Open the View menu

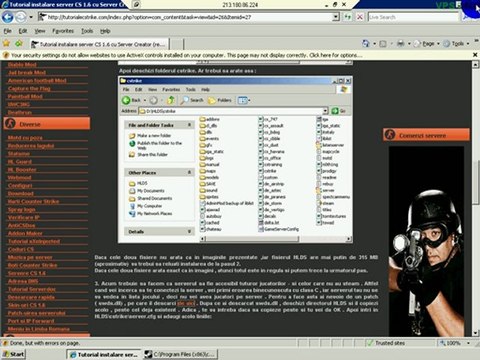(x=40, y=31)
